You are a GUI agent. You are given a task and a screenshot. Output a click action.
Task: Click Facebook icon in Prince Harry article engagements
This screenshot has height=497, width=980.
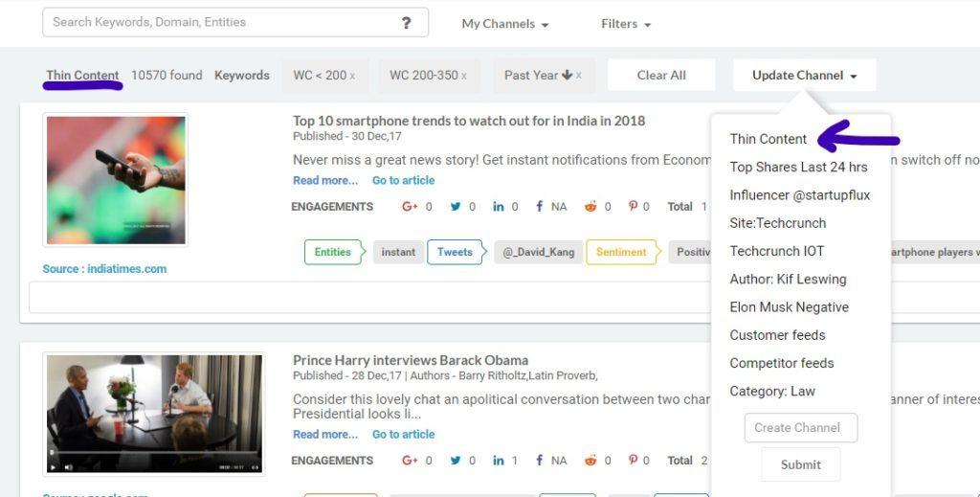click(x=539, y=460)
